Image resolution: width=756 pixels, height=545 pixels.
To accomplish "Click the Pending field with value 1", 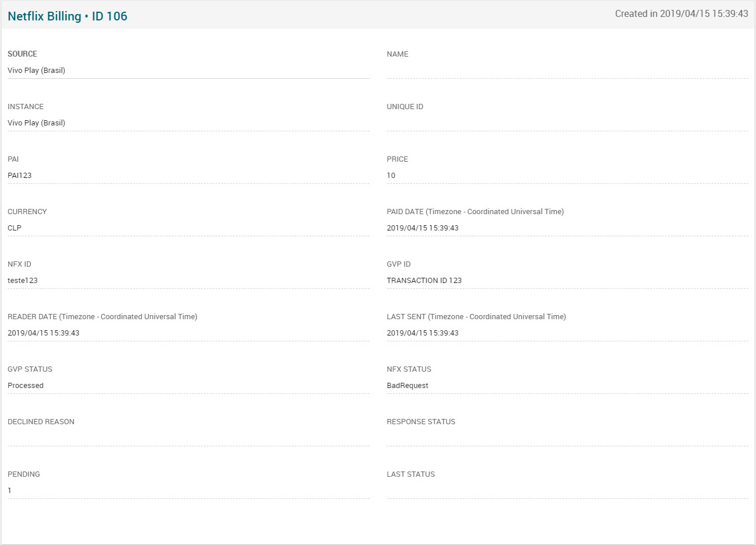I will point(188,491).
